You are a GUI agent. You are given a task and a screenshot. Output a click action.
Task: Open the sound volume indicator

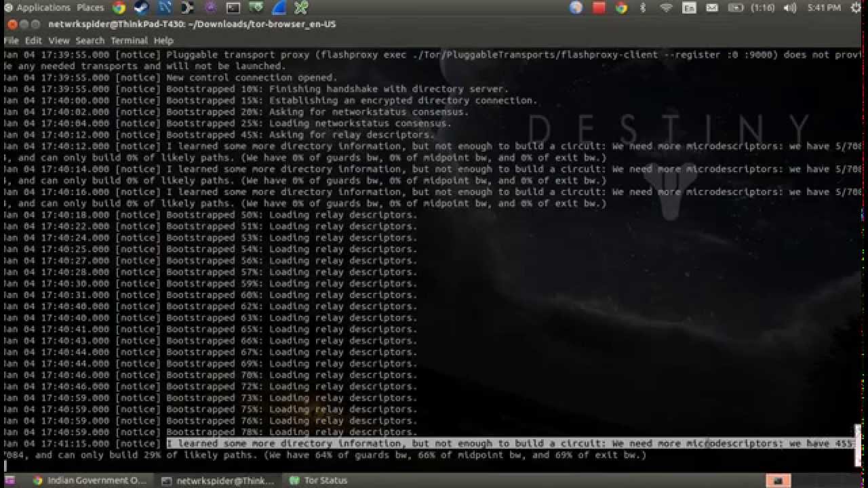pyautogui.click(x=790, y=8)
